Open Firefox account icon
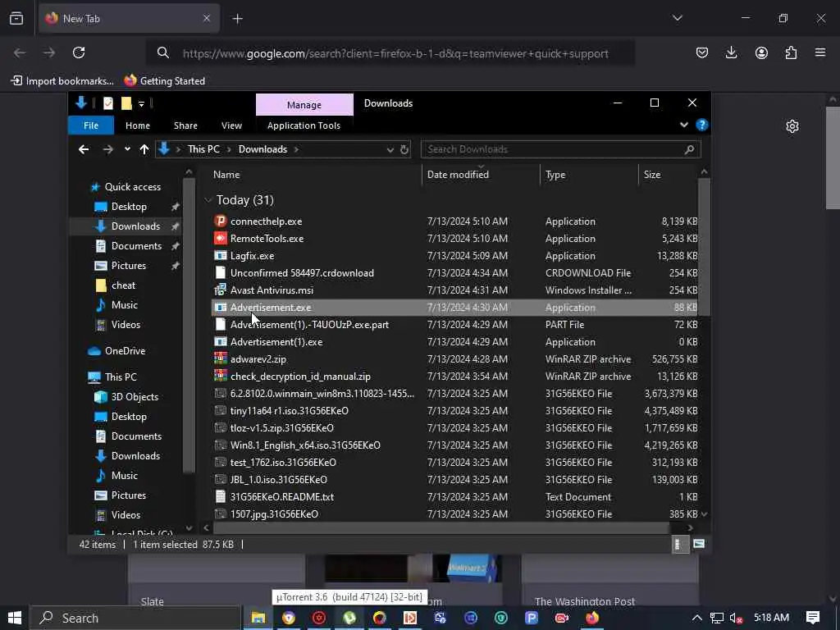Screen dimensions: 840x630 [x=761, y=52]
